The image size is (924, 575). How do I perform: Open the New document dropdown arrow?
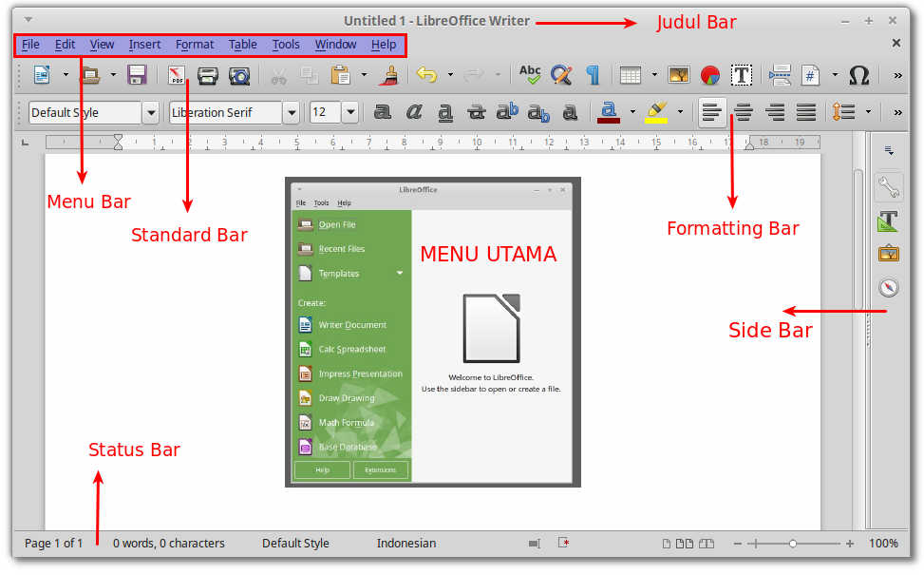tap(66, 75)
